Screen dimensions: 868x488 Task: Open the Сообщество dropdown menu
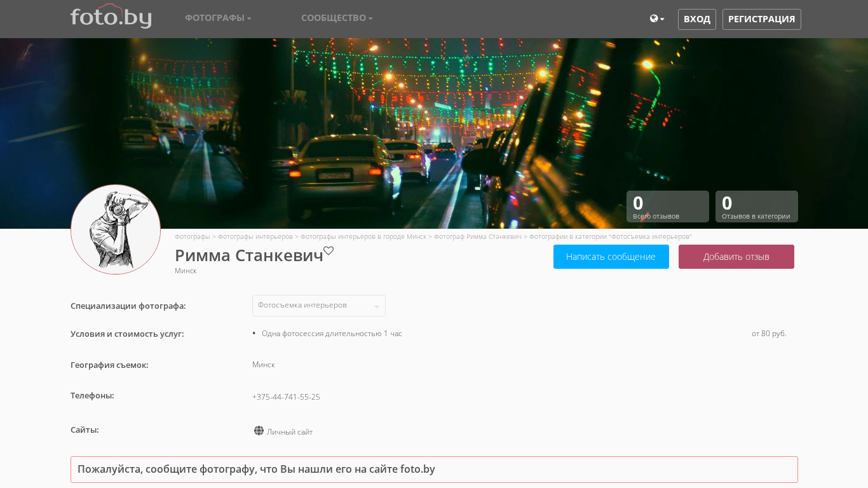pos(337,18)
